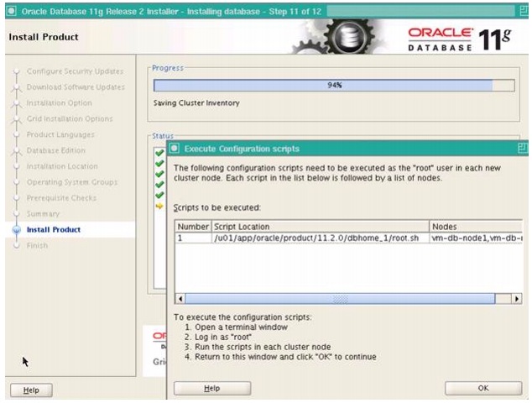Click the Install Product step bullet icon
The width and height of the screenshot is (532, 419).
pyautogui.click(x=16, y=230)
